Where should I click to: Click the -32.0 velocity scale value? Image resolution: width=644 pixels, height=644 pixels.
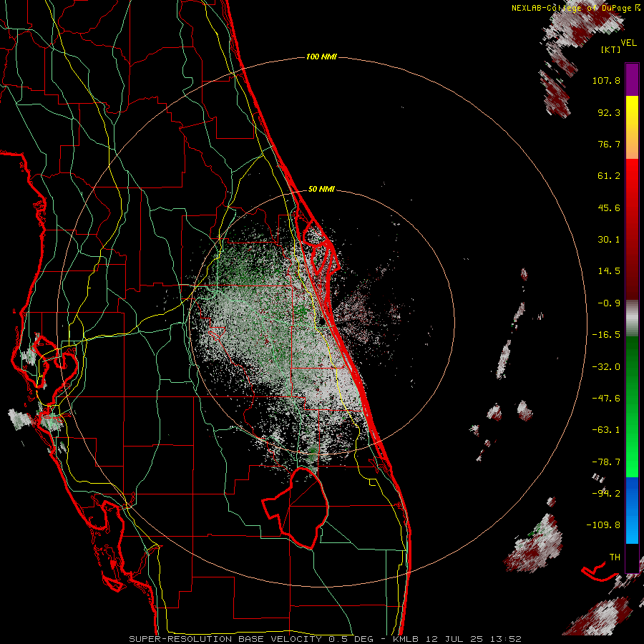[606, 367]
